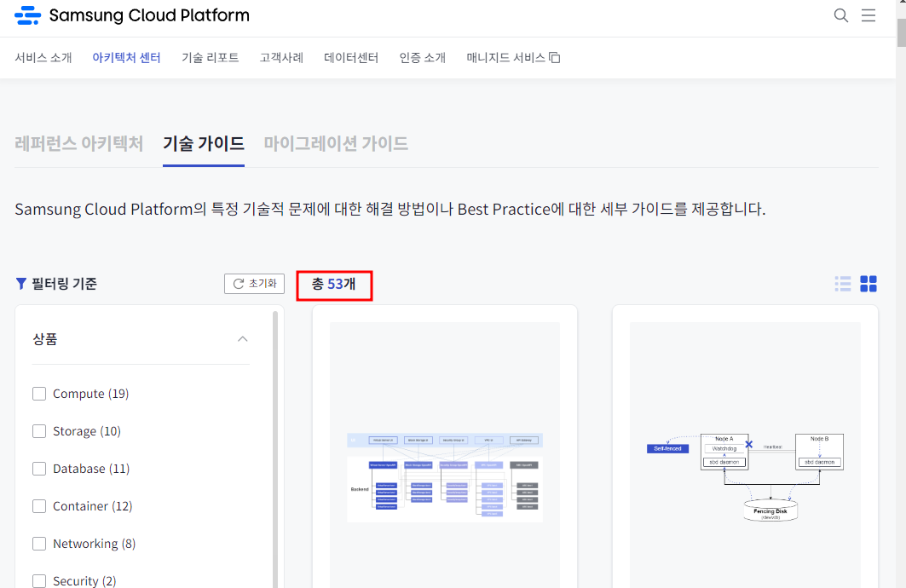Switch to 마이그레이션 가이드 tab
The height and width of the screenshot is (588, 906).
pos(336,143)
